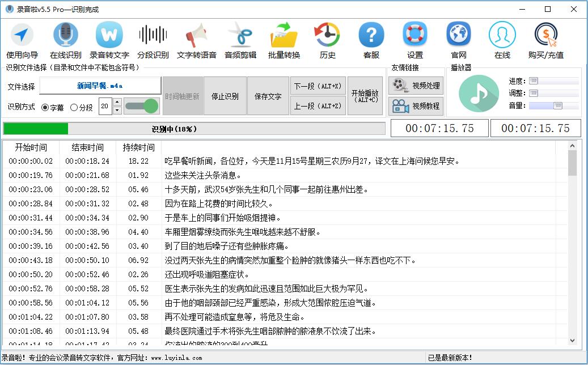Viewport: 588px width, 365px height.
Task: Decrease the spinner value below 20
Action: (x=117, y=110)
